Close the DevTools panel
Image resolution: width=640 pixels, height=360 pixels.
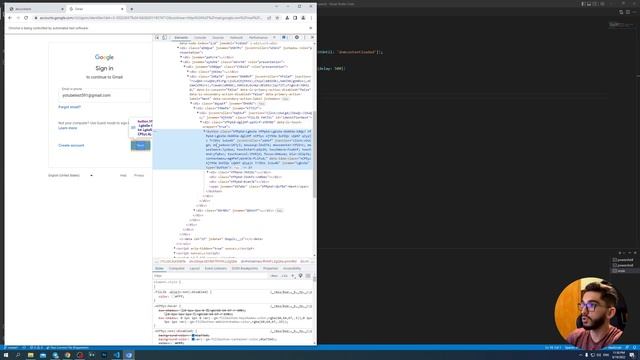pos(312,38)
